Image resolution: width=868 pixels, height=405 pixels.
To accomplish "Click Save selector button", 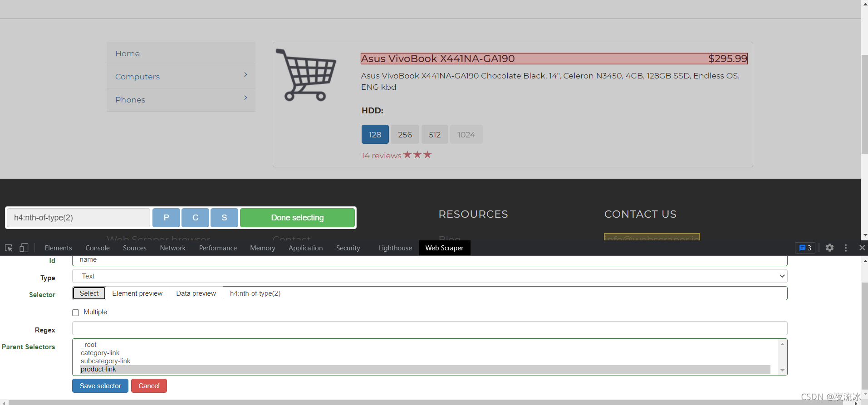I will tap(100, 386).
